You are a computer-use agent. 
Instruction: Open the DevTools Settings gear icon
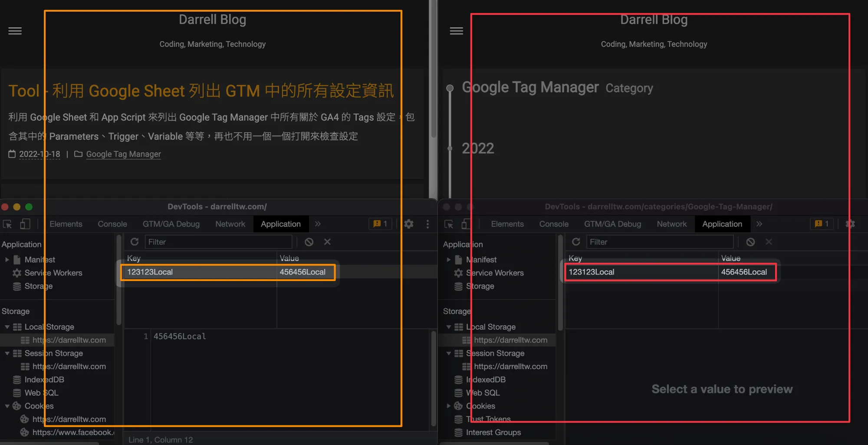[x=408, y=224]
